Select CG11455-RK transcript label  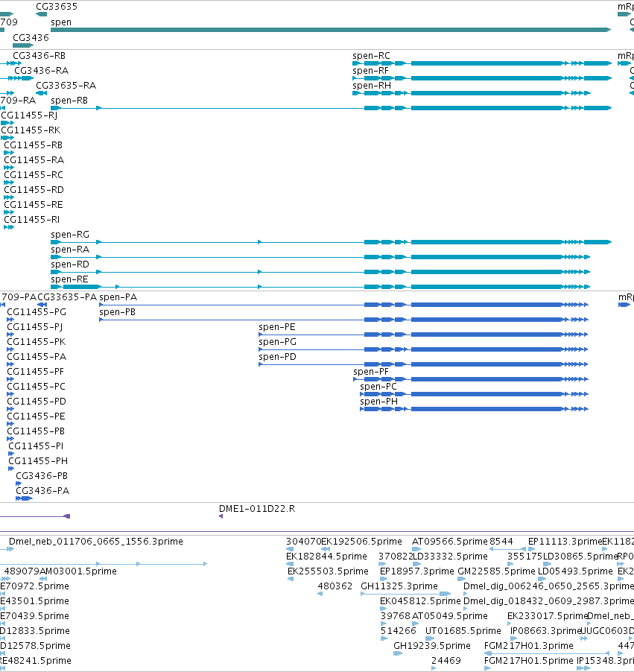click(x=31, y=130)
